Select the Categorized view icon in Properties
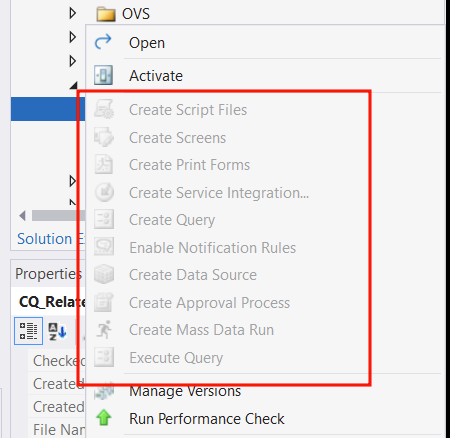Viewport: 450px width, 438px height. click(28, 331)
